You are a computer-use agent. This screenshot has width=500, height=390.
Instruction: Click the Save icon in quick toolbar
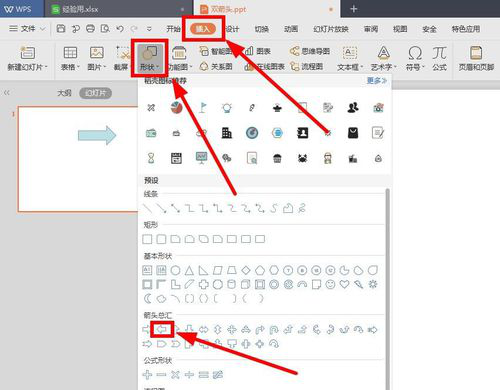pyautogui.click(x=61, y=29)
